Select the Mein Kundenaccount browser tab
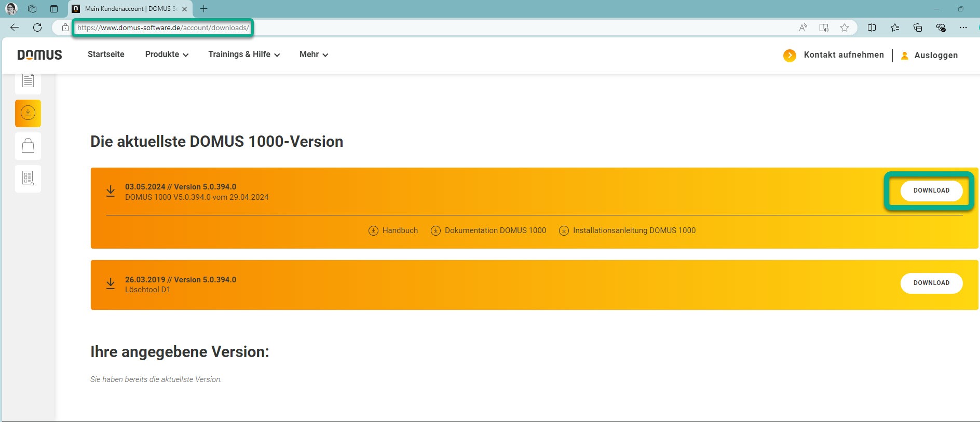 (130, 9)
